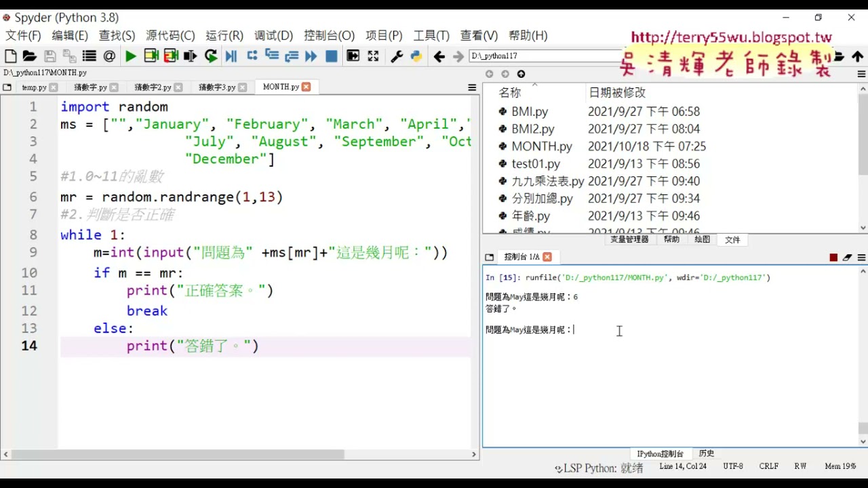Open Preferences wrench icon
The height and width of the screenshot is (488, 868).
(397, 56)
